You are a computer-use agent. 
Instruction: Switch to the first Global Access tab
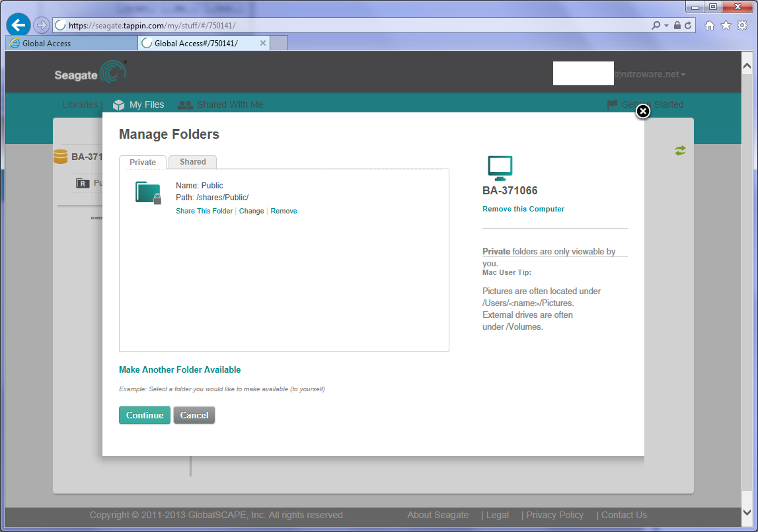pos(71,43)
